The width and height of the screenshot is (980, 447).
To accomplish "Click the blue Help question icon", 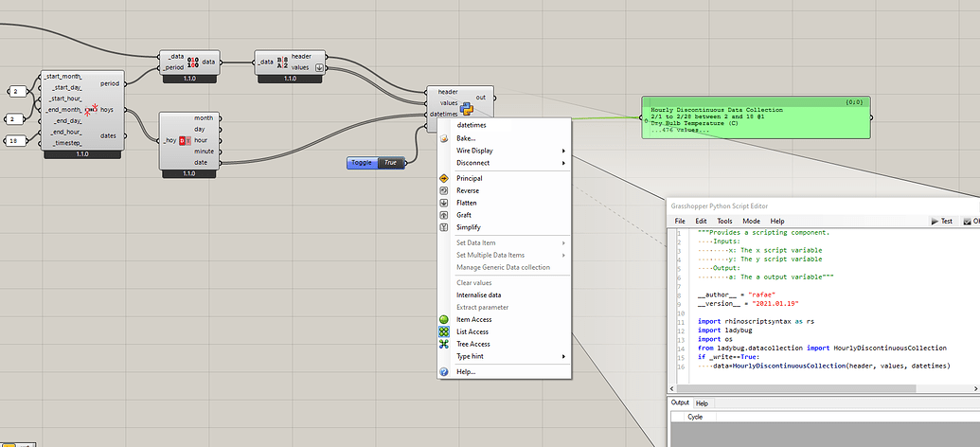I will tap(444, 372).
